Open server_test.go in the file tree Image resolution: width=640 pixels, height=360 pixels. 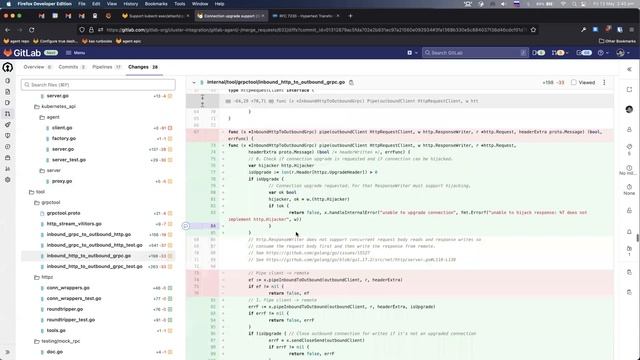point(69,160)
